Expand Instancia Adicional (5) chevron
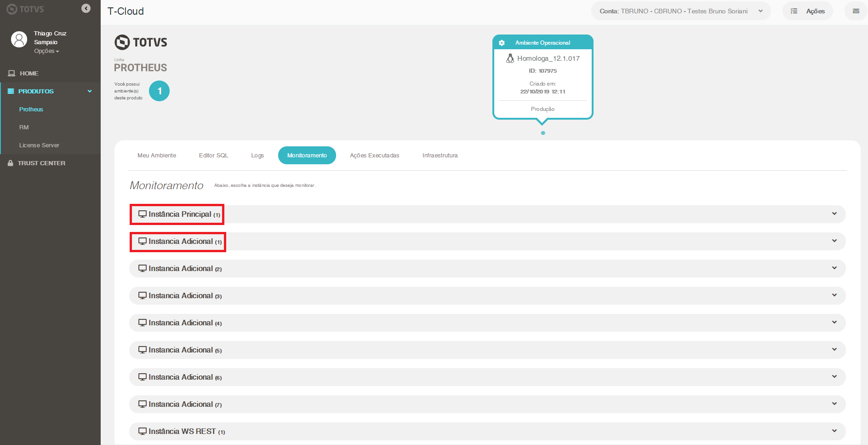The image size is (868, 445). pyautogui.click(x=834, y=349)
